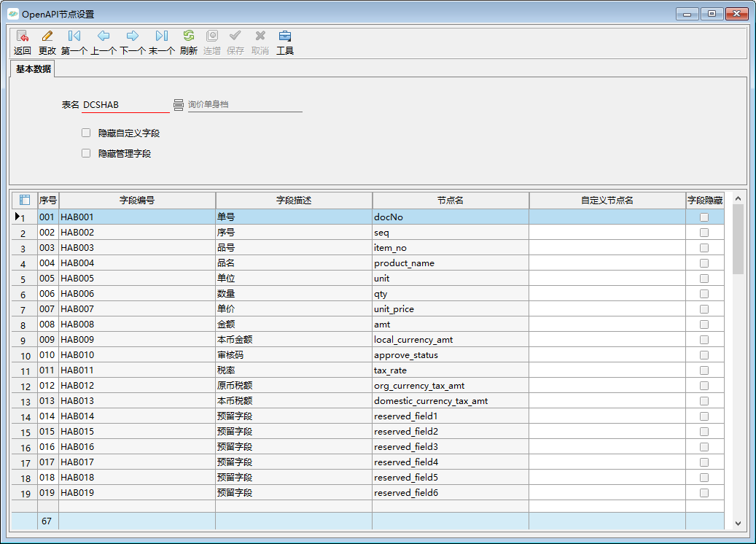Switch to the 基本数据 tab
Viewport: 756px width, 544px height.
(x=34, y=69)
